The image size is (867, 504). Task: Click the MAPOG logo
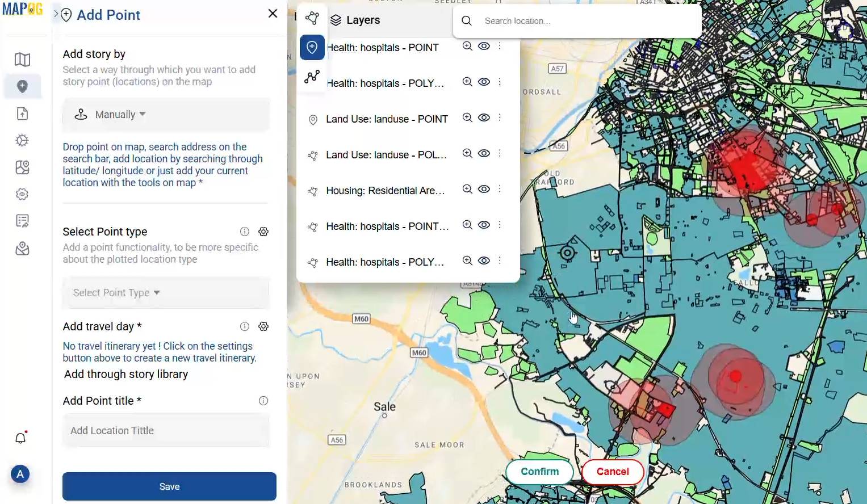click(23, 9)
